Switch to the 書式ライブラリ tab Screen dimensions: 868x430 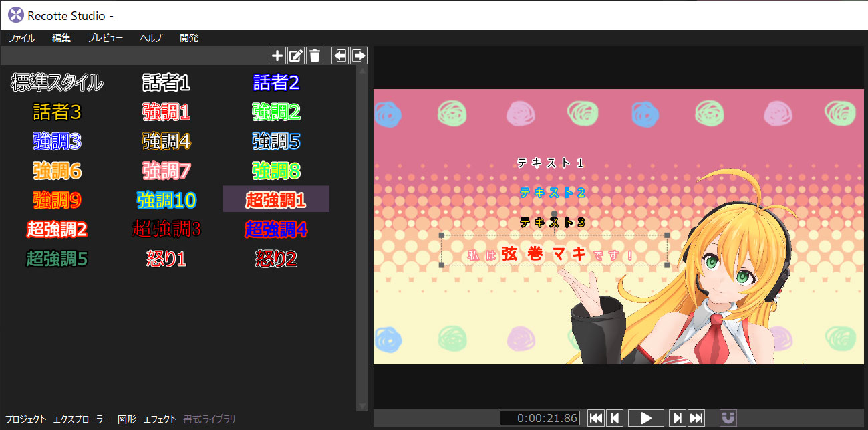pos(210,419)
